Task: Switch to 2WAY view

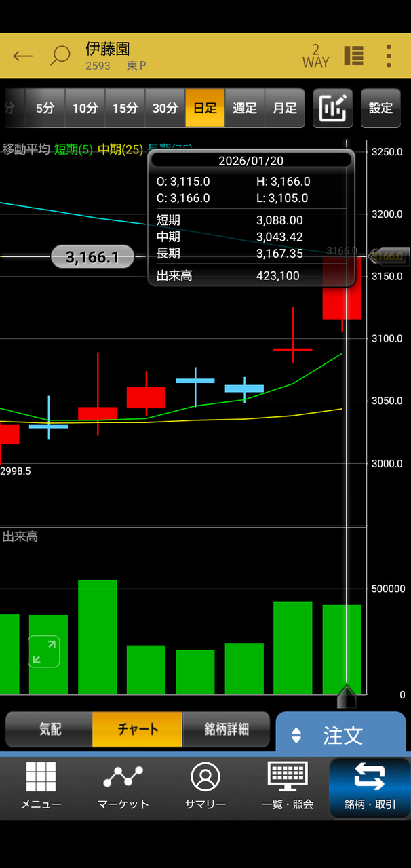Action: (x=315, y=56)
